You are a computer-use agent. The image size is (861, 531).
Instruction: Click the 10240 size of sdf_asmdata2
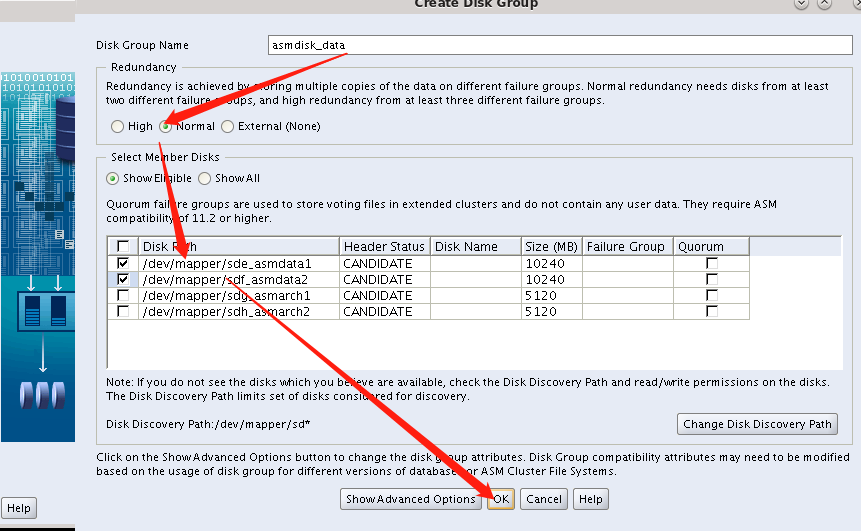[x=551, y=280]
